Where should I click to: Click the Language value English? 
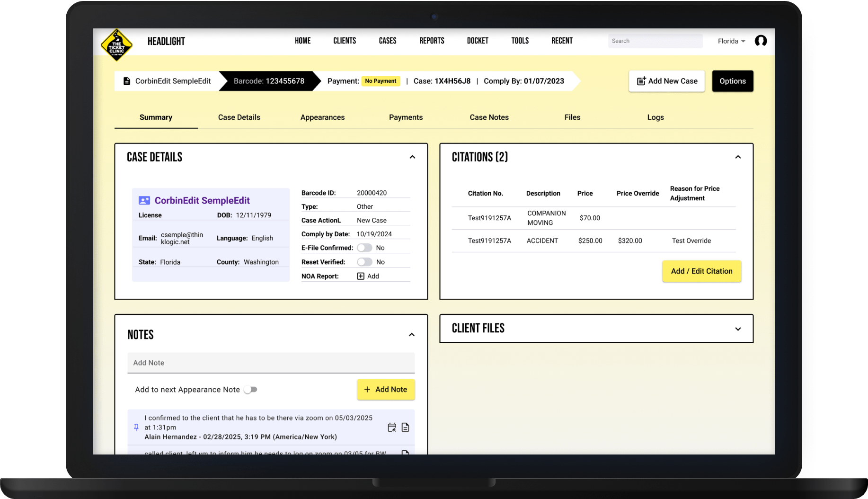coord(262,238)
